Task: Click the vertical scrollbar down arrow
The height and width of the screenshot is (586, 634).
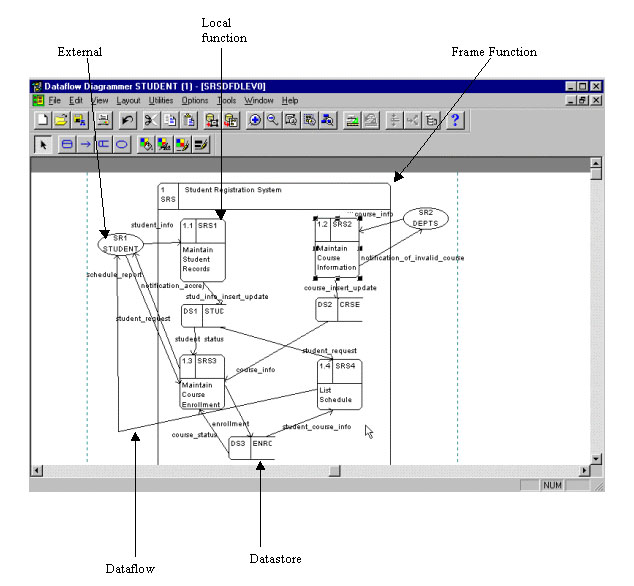Action: coord(596,459)
